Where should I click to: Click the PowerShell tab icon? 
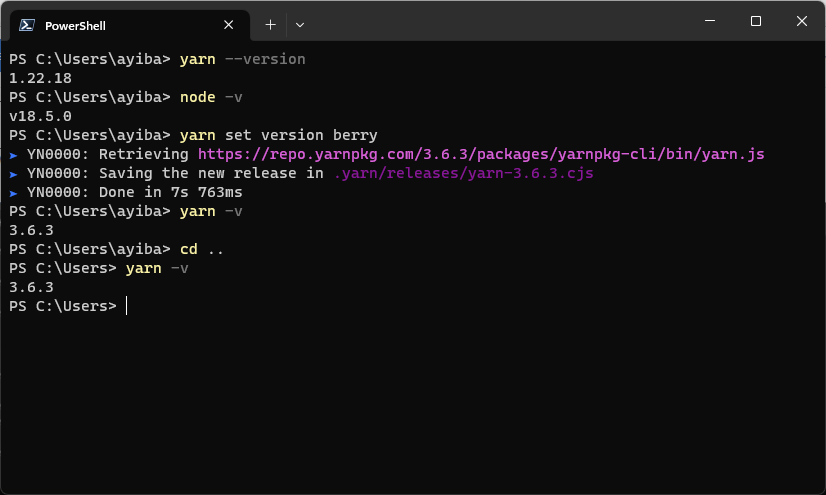click(27, 25)
